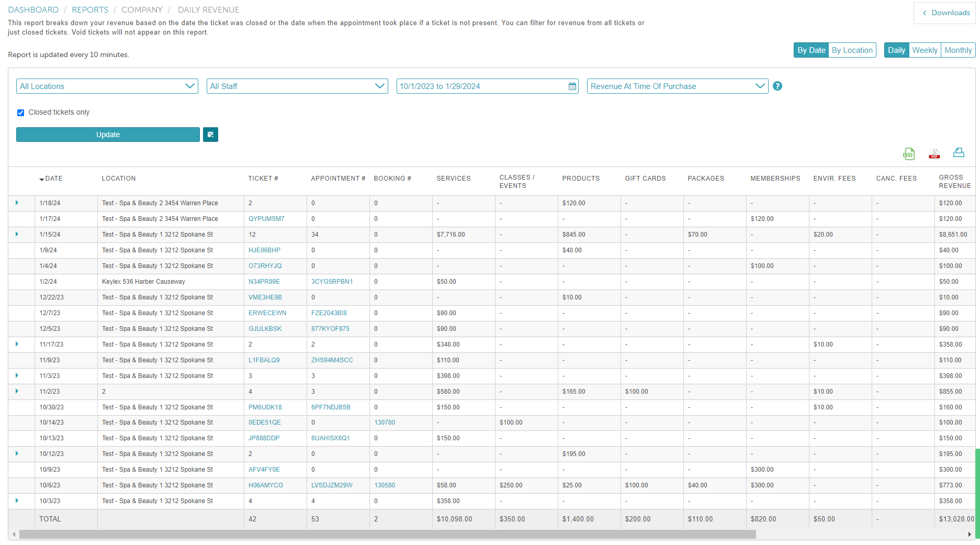Open the All Locations dropdown
Screen dimensions: 980x545
coord(107,86)
